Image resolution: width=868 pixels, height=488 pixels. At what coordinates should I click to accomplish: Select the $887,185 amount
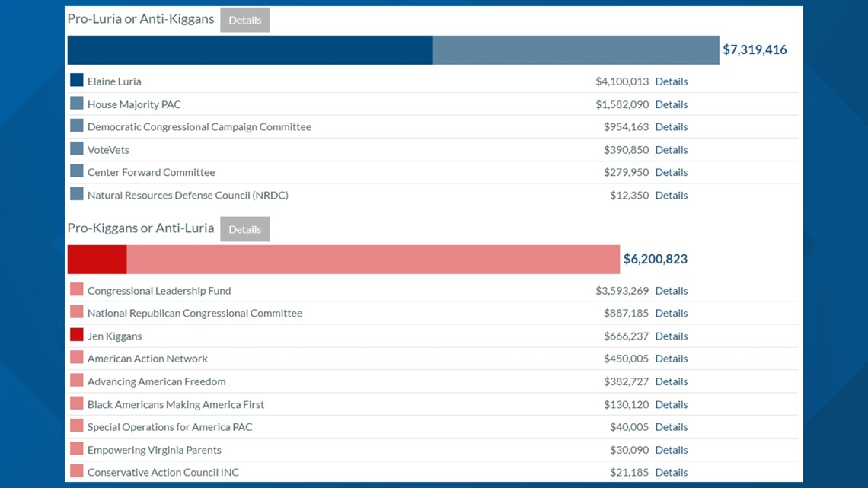(x=626, y=313)
